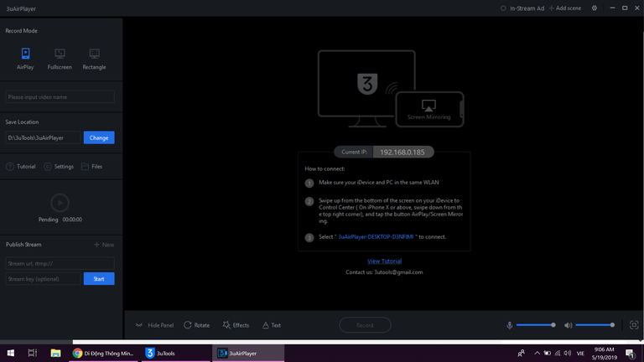Viewport: 644px width, 362px height.
Task: Open Task View on the taskbar
Action: (x=32, y=353)
